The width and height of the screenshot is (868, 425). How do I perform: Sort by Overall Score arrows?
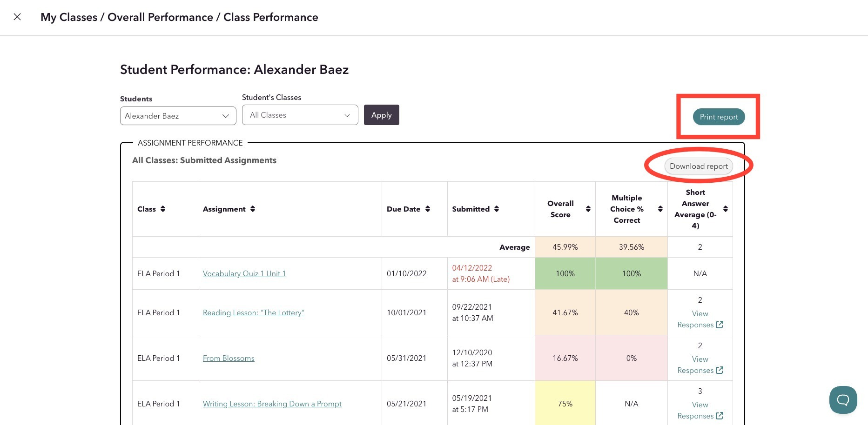coord(588,209)
